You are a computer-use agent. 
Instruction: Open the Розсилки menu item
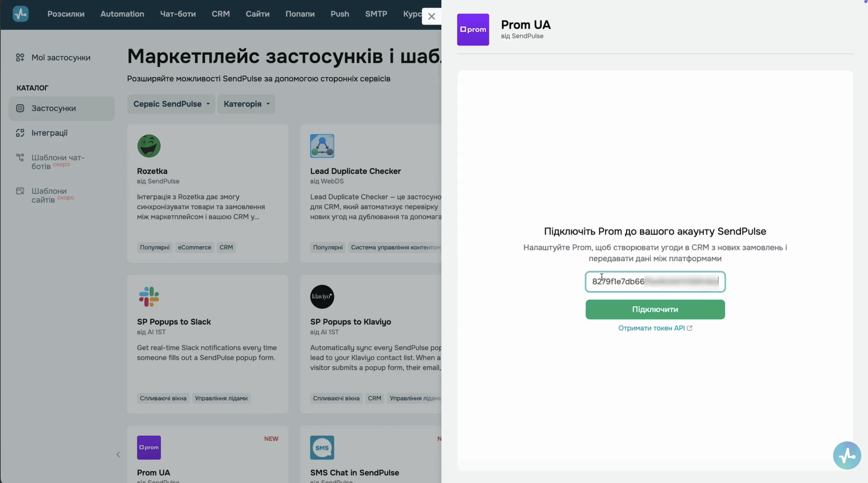coord(66,14)
